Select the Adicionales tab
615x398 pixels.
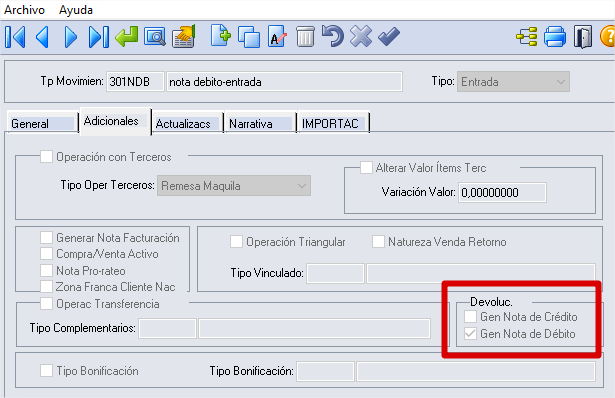[x=115, y=121]
